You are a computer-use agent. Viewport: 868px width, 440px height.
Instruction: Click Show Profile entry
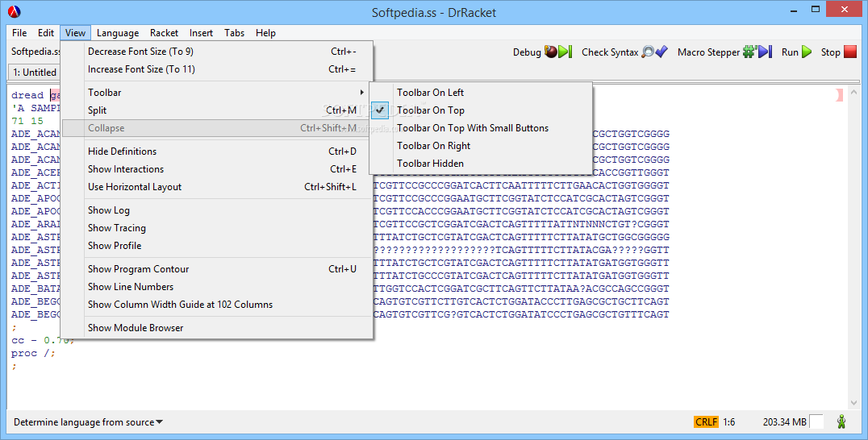pyautogui.click(x=217, y=246)
